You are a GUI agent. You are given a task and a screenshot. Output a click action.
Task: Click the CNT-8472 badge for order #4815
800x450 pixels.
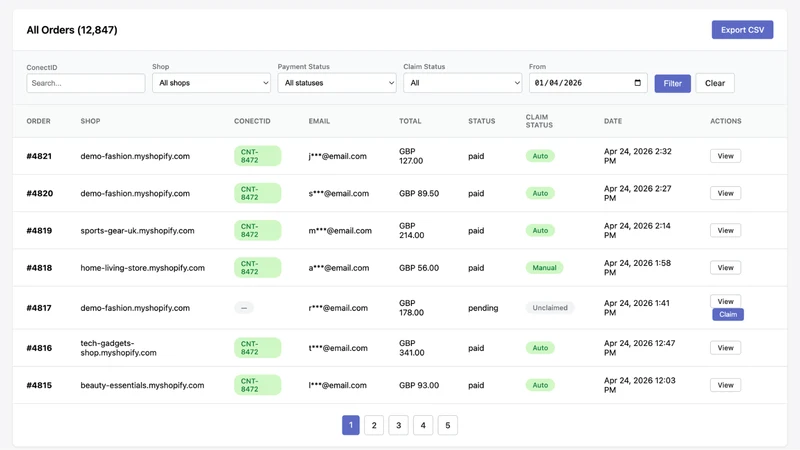[257, 385]
